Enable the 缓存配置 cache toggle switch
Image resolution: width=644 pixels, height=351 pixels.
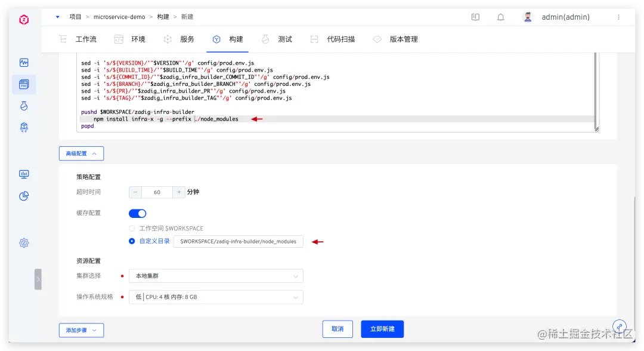click(137, 213)
